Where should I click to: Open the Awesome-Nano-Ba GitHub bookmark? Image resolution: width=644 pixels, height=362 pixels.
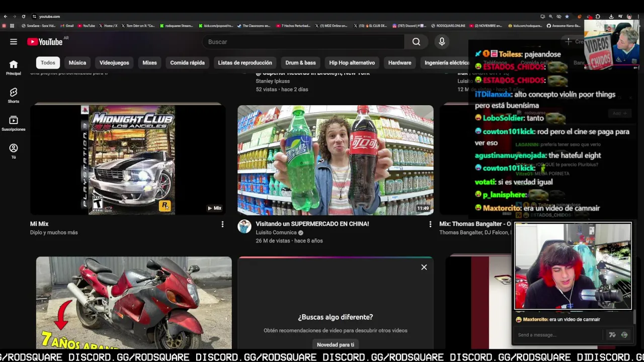click(563, 26)
